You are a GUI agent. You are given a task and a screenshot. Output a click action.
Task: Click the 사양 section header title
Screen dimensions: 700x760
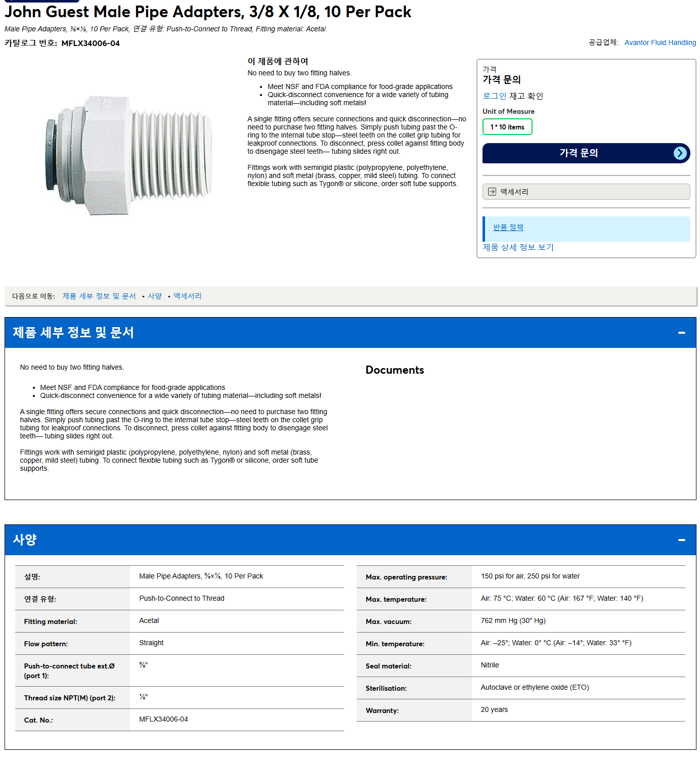click(x=25, y=540)
